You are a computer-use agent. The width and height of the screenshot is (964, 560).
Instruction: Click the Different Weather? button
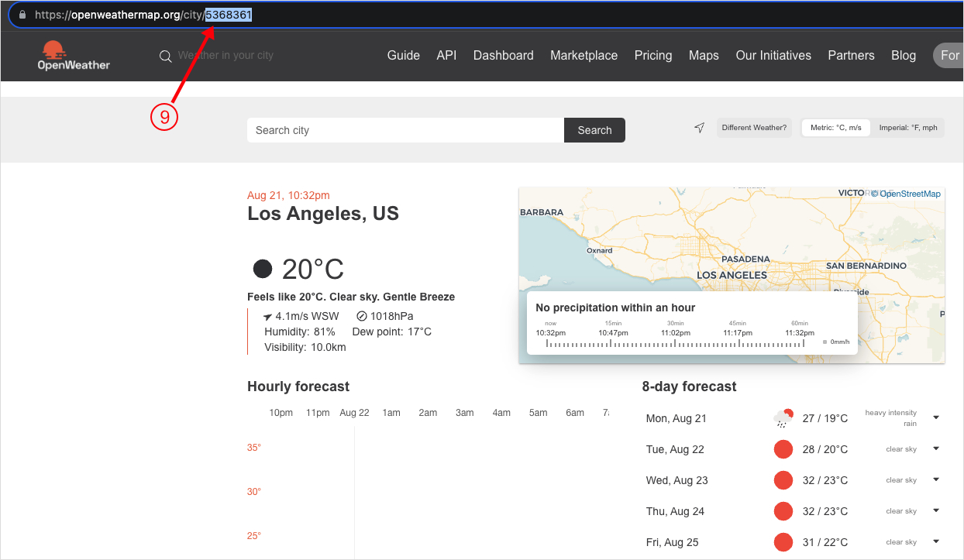pyautogui.click(x=754, y=128)
